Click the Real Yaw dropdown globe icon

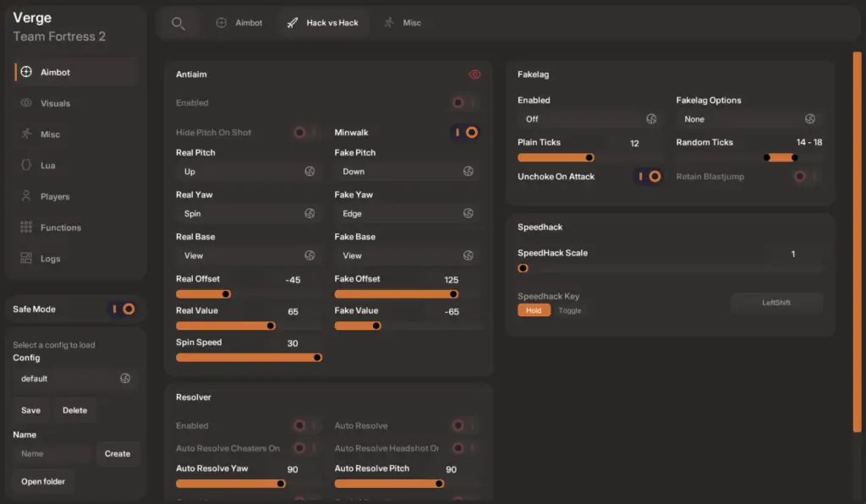click(310, 213)
